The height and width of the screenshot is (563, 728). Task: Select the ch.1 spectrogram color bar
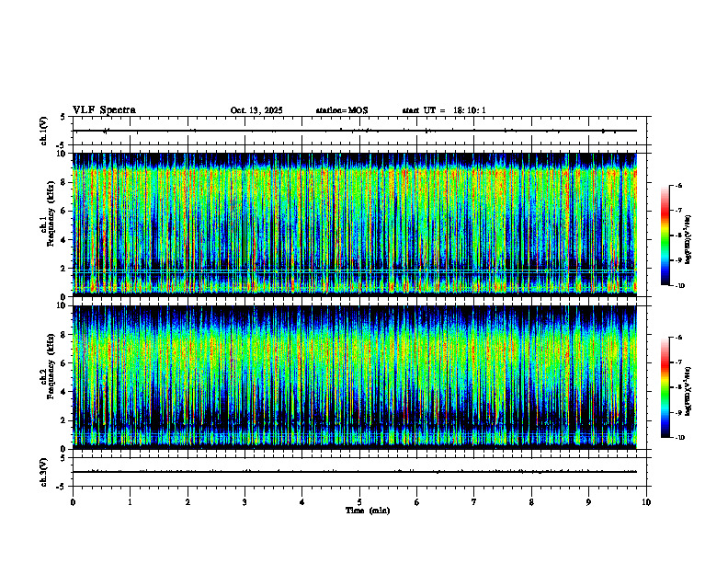point(665,236)
